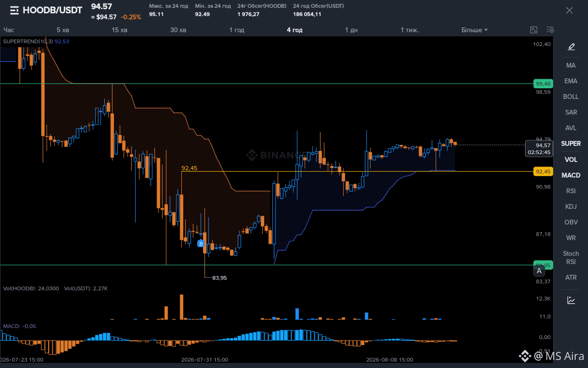588x368 pixels.
Task: Enable the Stoch RSI indicator
Action: pyautogui.click(x=571, y=258)
